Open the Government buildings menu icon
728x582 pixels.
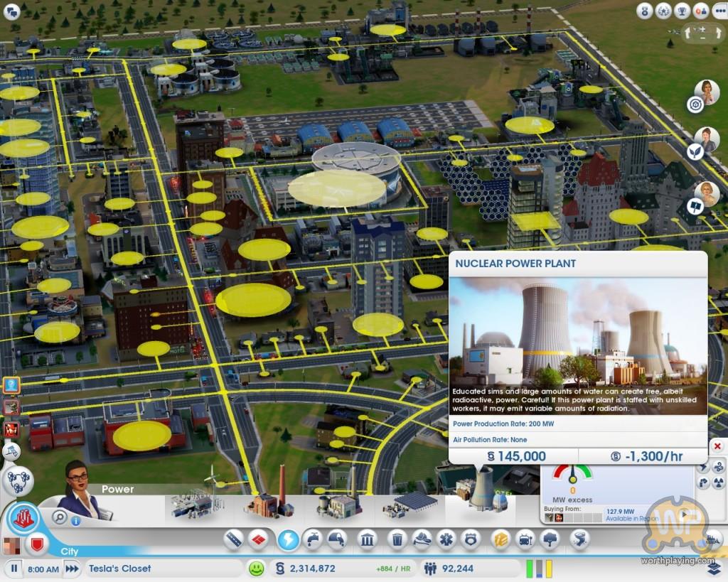(366, 540)
